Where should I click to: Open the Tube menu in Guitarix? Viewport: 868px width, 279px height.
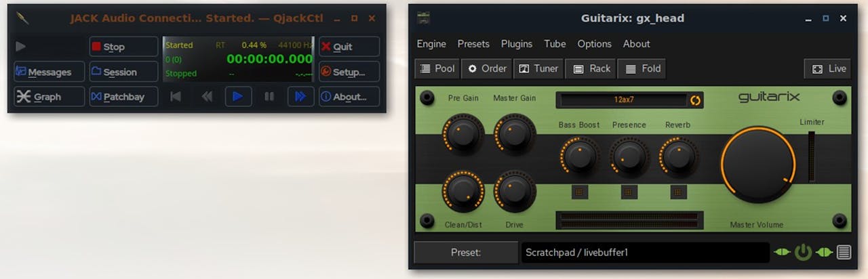[555, 44]
